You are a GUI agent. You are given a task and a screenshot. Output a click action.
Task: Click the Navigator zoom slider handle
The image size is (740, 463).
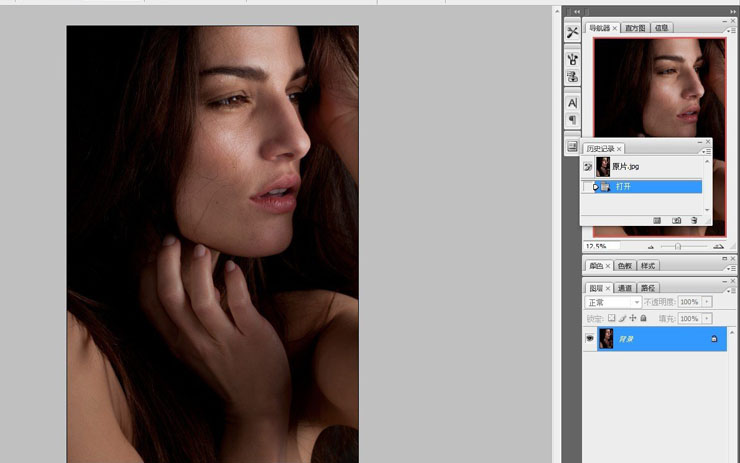click(678, 246)
